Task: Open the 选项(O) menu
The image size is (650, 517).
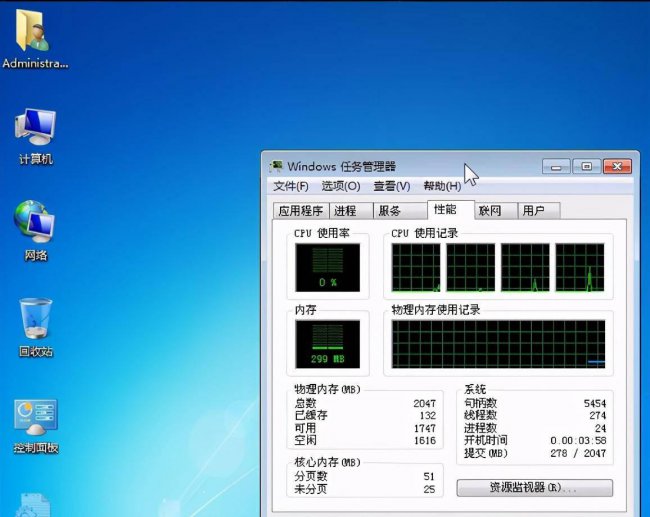Action: (x=341, y=186)
